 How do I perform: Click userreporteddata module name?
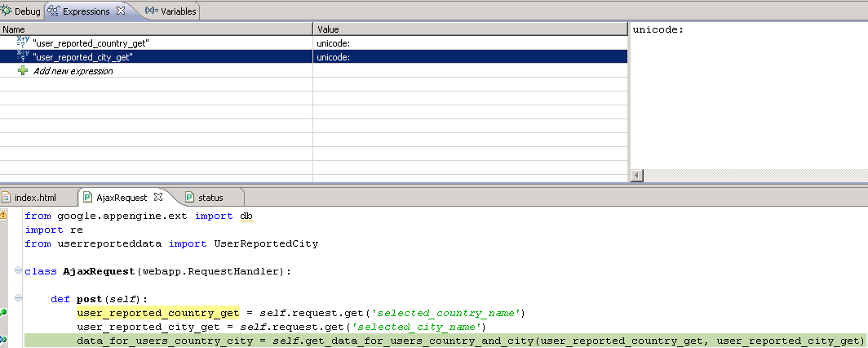click(x=109, y=243)
